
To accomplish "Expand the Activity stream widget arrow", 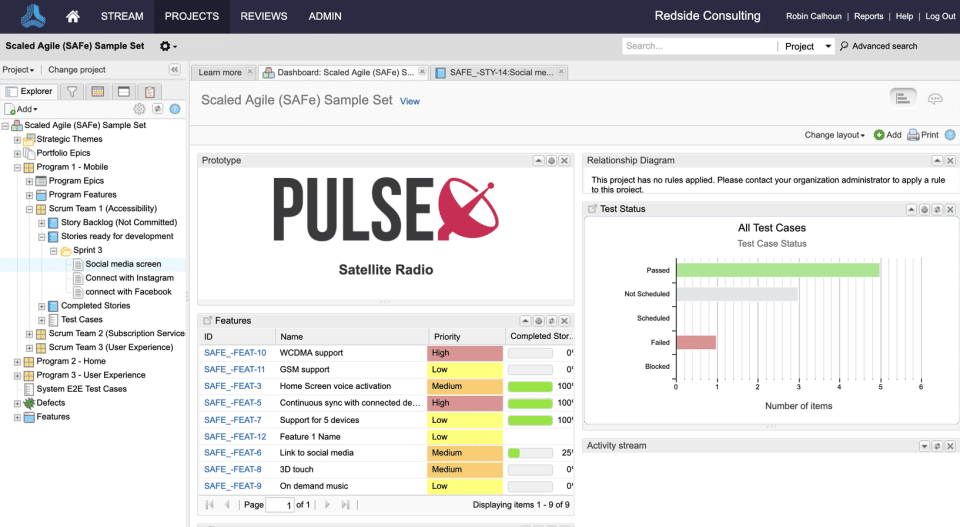I will 924,446.
